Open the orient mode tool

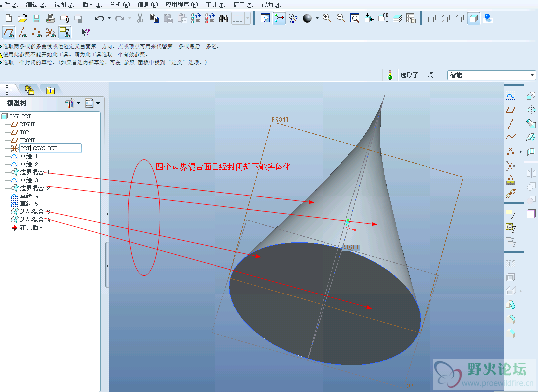pos(293,18)
